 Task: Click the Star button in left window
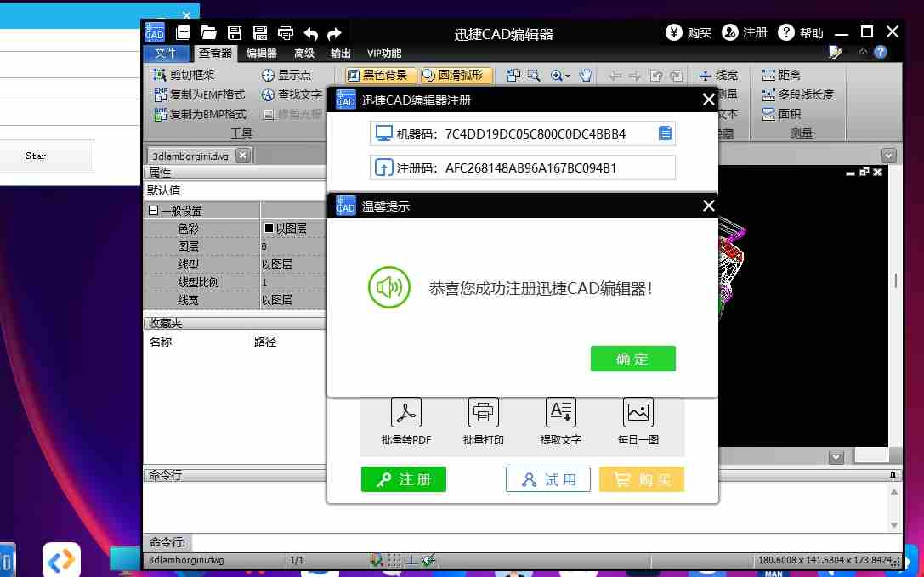pyautogui.click(x=37, y=156)
